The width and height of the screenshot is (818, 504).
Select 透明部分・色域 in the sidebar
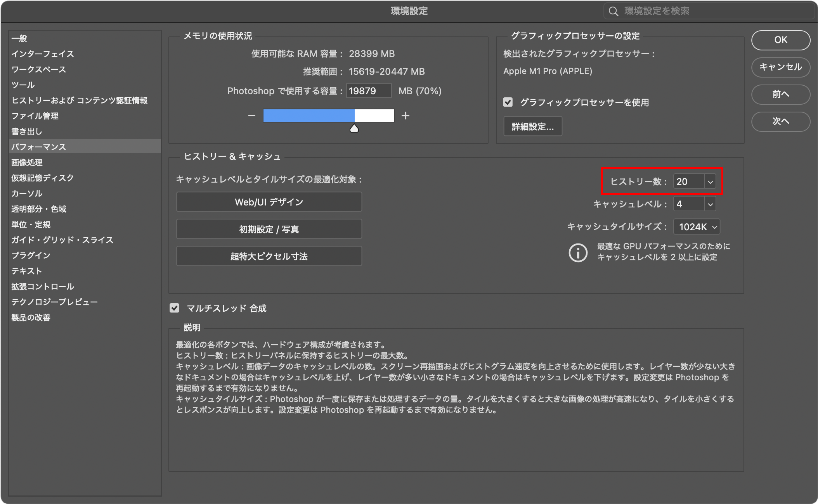coord(85,209)
